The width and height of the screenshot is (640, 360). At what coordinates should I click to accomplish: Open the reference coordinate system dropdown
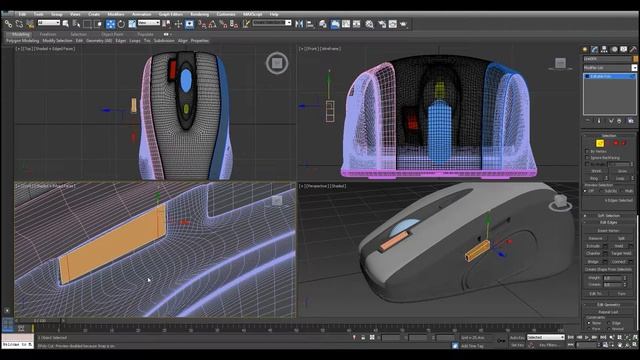149,23
